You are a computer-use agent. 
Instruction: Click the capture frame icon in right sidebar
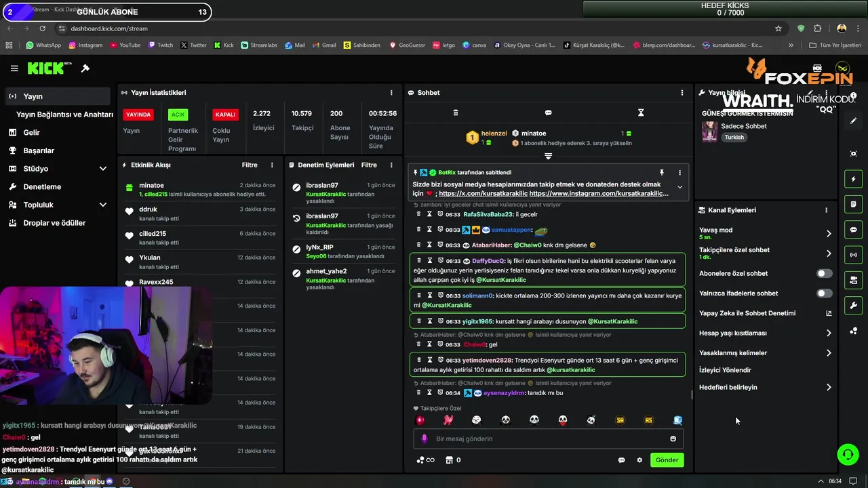(853, 154)
